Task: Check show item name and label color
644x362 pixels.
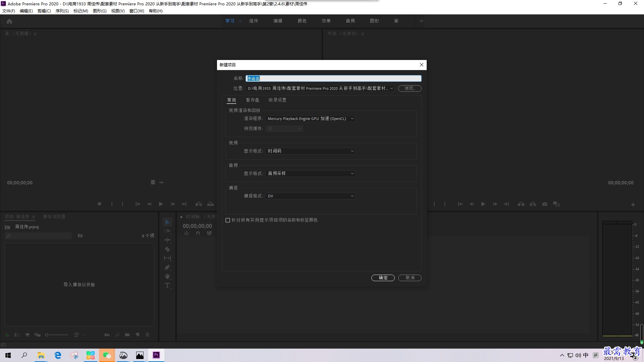Action: (228, 220)
